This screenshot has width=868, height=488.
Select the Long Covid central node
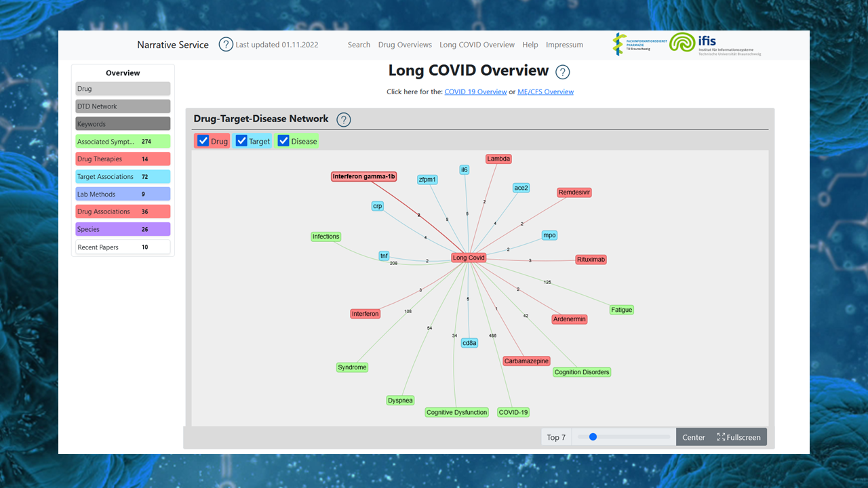[469, 258]
